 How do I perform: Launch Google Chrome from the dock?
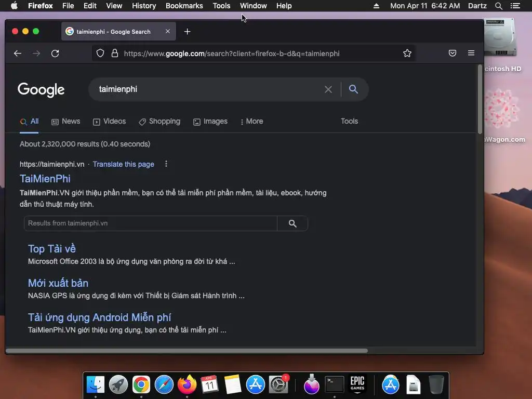[x=141, y=385]
